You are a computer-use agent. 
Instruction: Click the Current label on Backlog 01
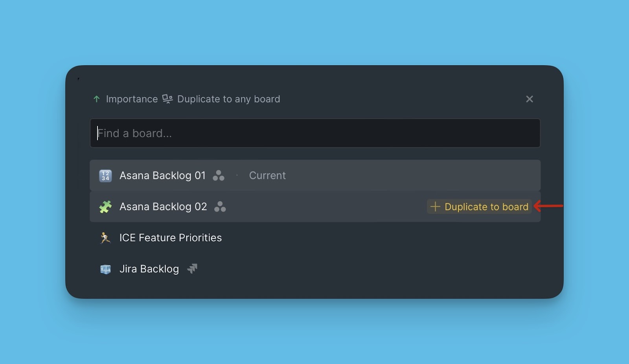[267, 175]
